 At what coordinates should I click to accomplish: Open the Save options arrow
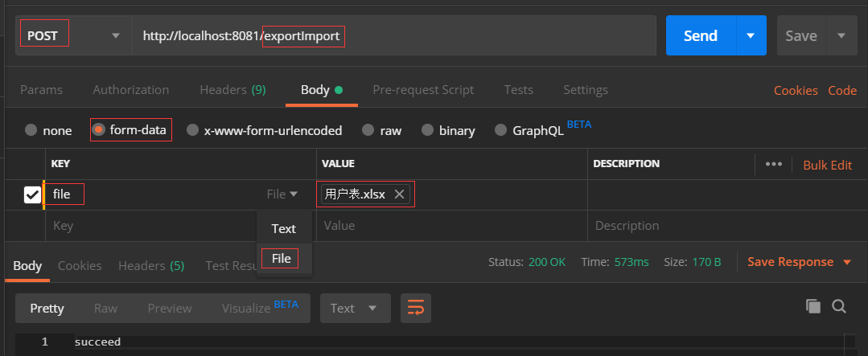coord(842,36)
